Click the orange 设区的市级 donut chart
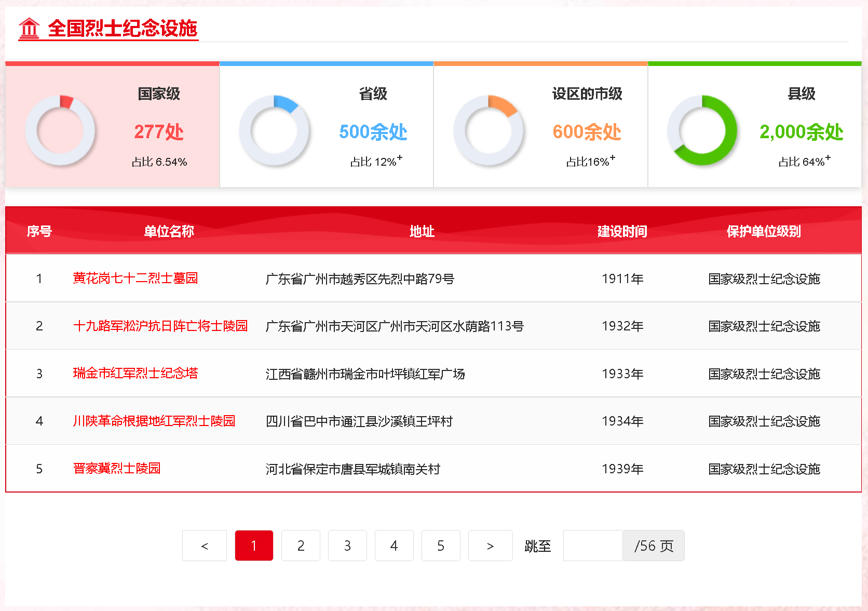This screenshot has height=611, width=868. tap(489, 130)
